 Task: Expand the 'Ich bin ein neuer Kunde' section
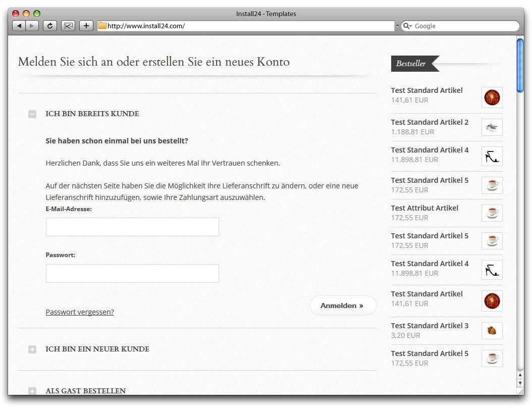pos(32,349)
